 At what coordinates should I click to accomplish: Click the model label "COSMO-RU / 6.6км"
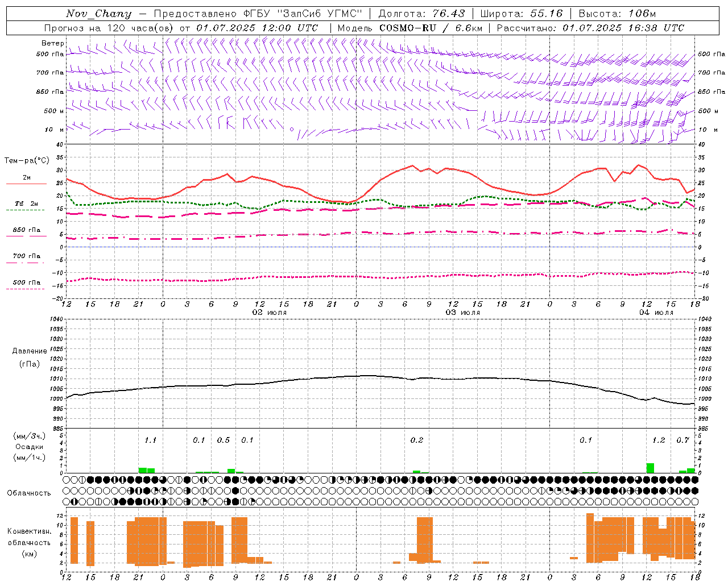coord(431,28)
